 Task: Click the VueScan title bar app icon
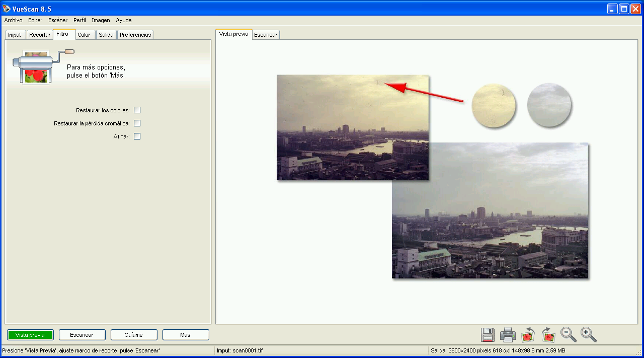[x=7, y=9]
